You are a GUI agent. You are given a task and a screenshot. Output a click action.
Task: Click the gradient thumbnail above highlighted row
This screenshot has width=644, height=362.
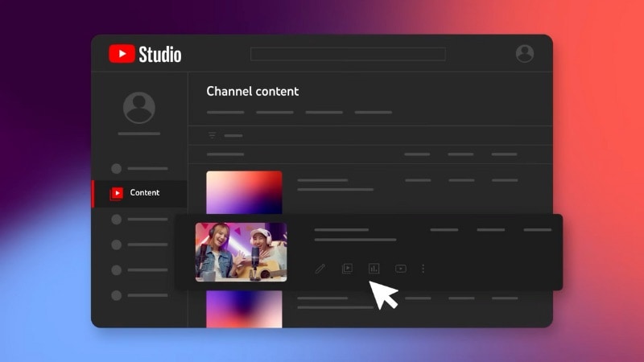244,192
